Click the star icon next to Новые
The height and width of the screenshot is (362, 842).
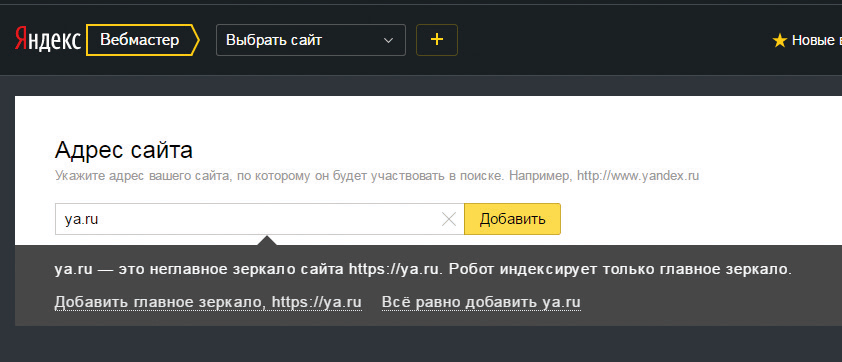click(x=779, y=40)
